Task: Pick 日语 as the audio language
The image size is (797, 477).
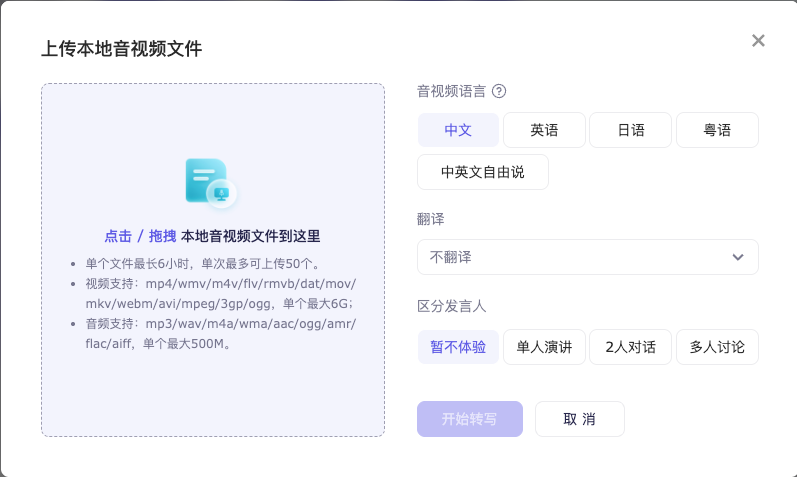Action: (630, 130)
